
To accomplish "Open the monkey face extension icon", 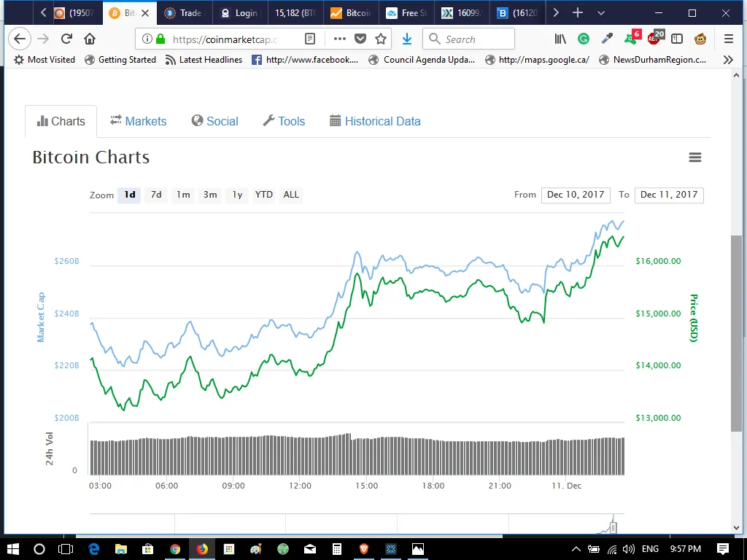I will [x=700, y=39].
